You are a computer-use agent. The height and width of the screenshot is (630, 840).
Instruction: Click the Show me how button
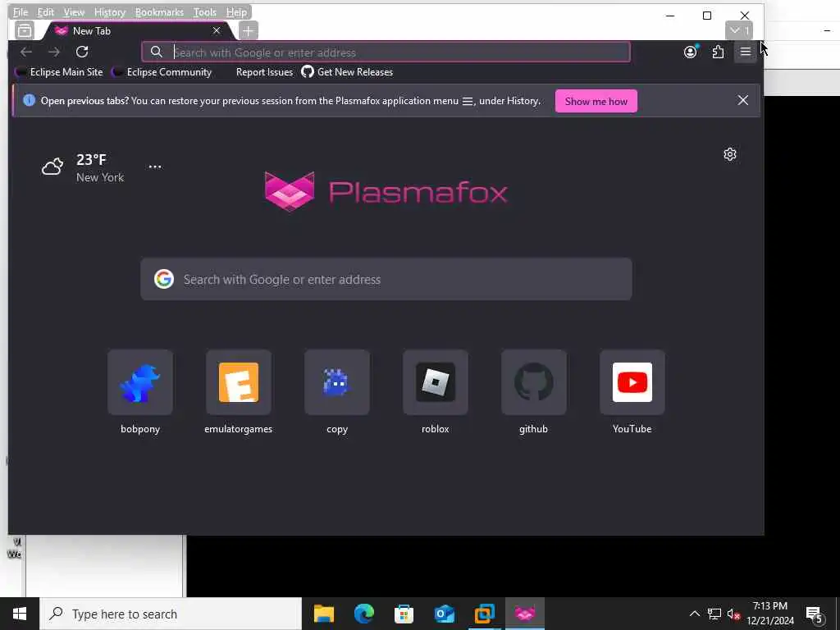click(596, 101)
